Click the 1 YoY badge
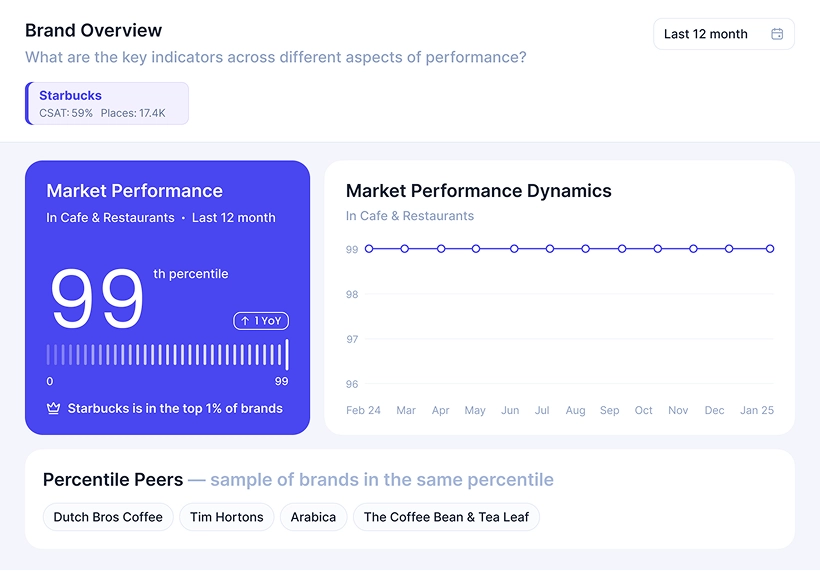Image resolution: width=820 pixels, height=571 pixels. [261, 321]
